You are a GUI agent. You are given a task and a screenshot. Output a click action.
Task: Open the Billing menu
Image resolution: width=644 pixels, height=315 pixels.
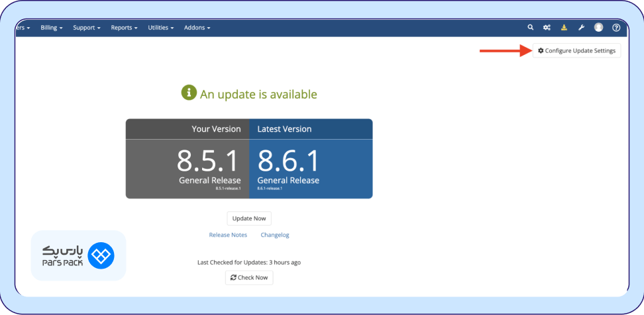(x=52, y=28)
